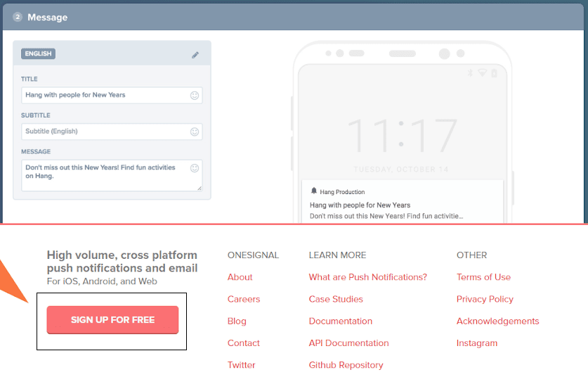Click the Message section header

294,18
